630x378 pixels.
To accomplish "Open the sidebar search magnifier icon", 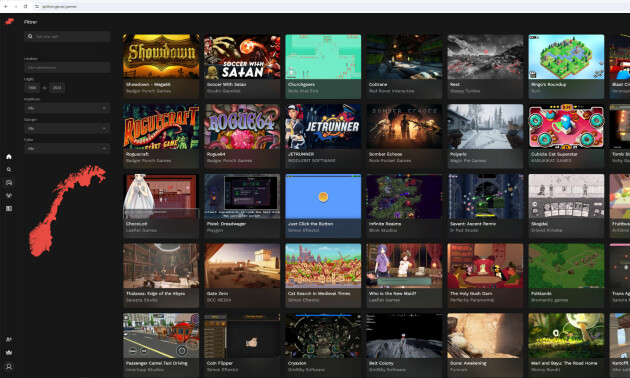I will 9,170.
